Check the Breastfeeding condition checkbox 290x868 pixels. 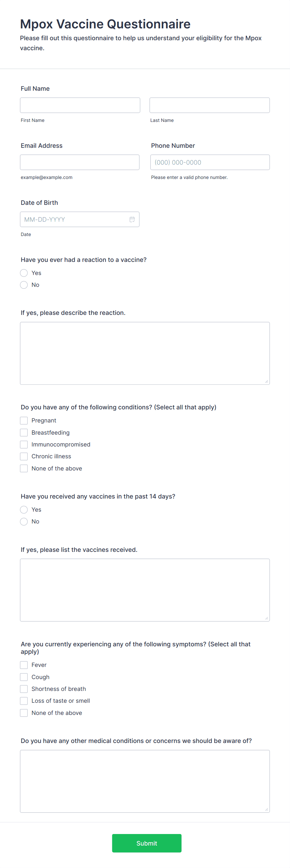(24, 432)
